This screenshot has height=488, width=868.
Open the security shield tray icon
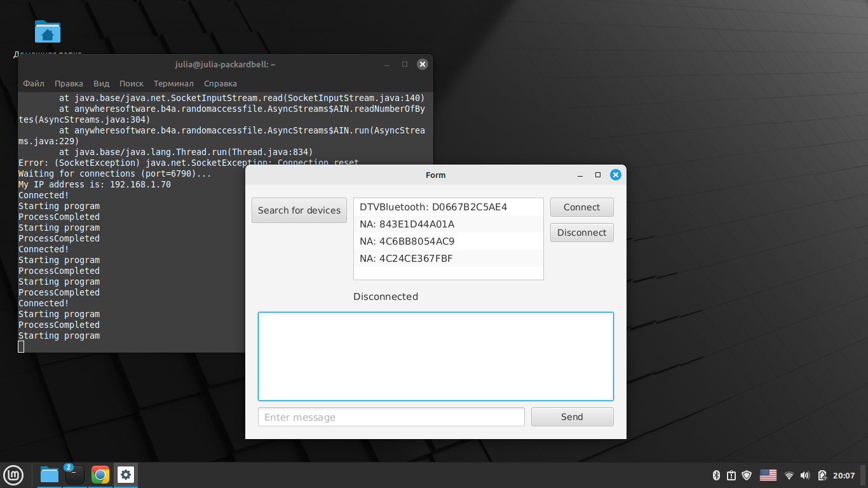[747, 475]
